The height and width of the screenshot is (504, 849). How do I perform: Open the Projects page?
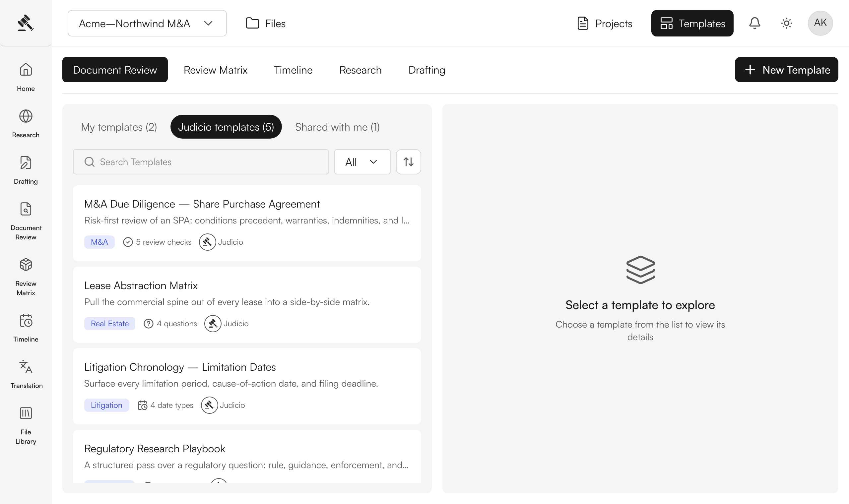605,23
